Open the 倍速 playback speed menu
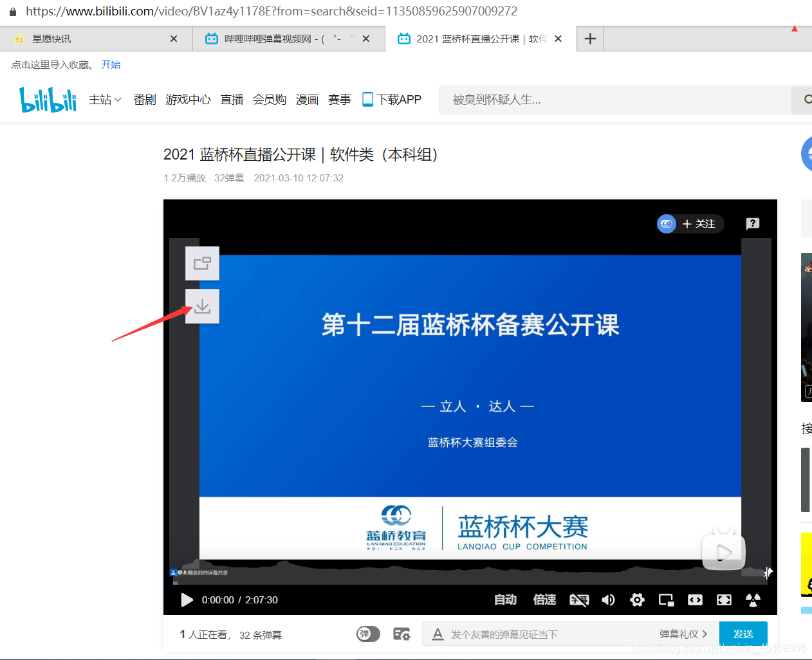 click(x=544, y=600)
